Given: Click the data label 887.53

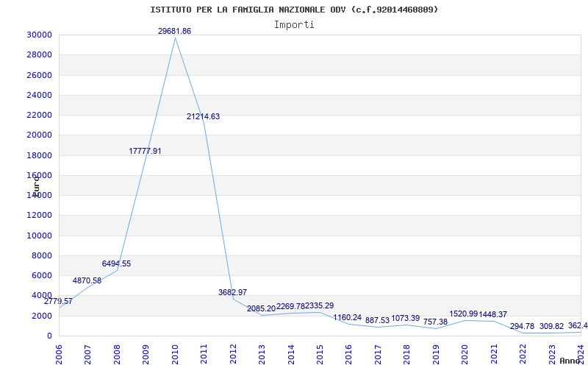Looking at the screenshot, I should tap(377, 320).
